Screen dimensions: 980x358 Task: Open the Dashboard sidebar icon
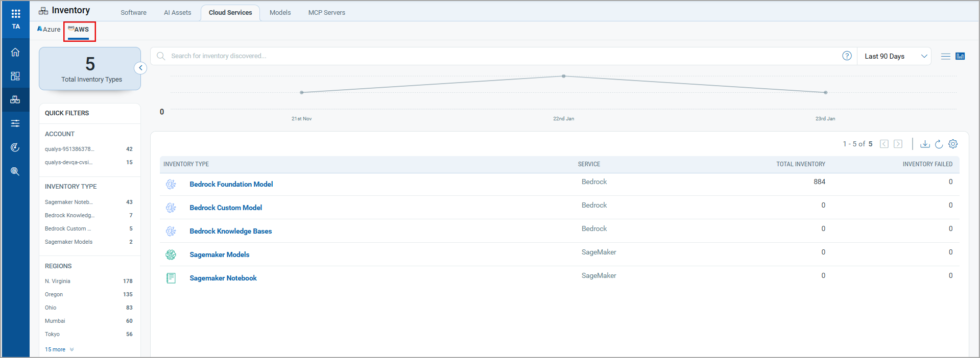click(x=15, y=76)
